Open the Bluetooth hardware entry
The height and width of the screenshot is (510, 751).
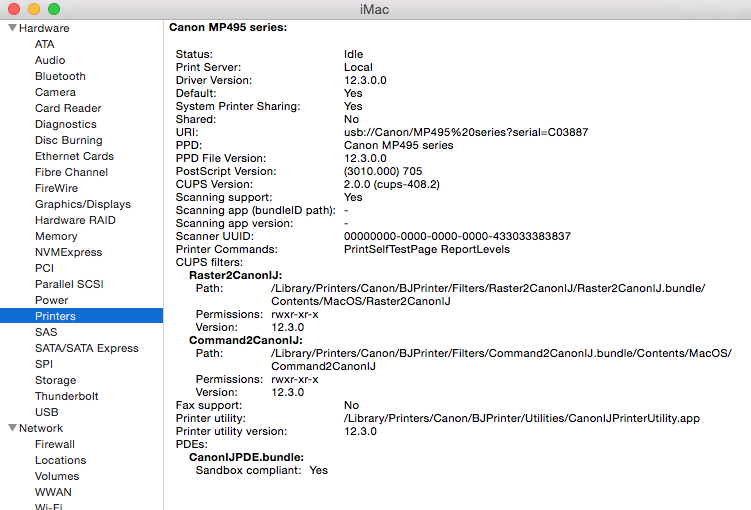point(60,76)
